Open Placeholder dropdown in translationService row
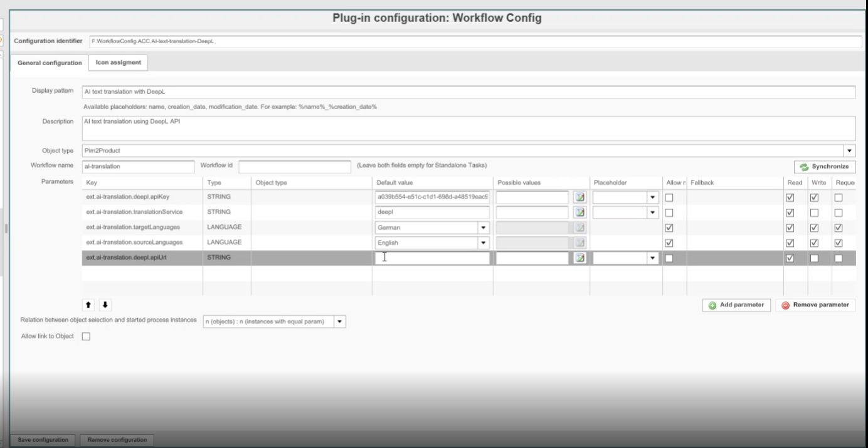Viewport: 868px width, 448px height. 653,212
